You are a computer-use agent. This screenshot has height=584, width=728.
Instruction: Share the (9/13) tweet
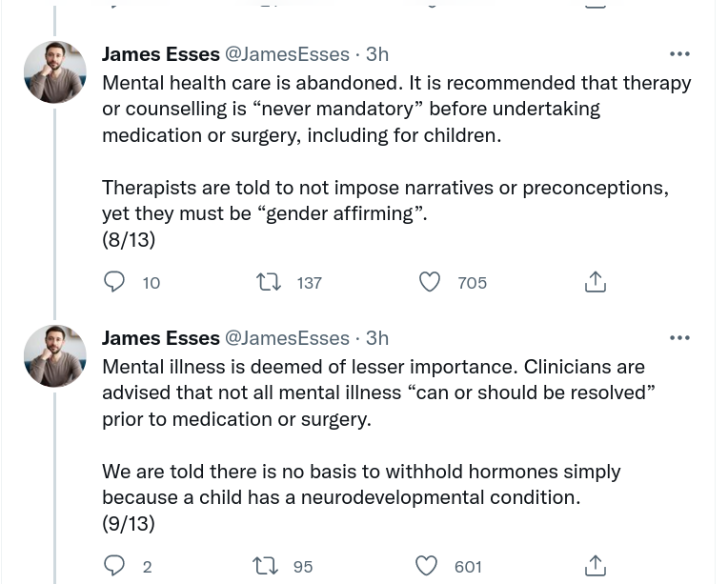tap(595, 566)
